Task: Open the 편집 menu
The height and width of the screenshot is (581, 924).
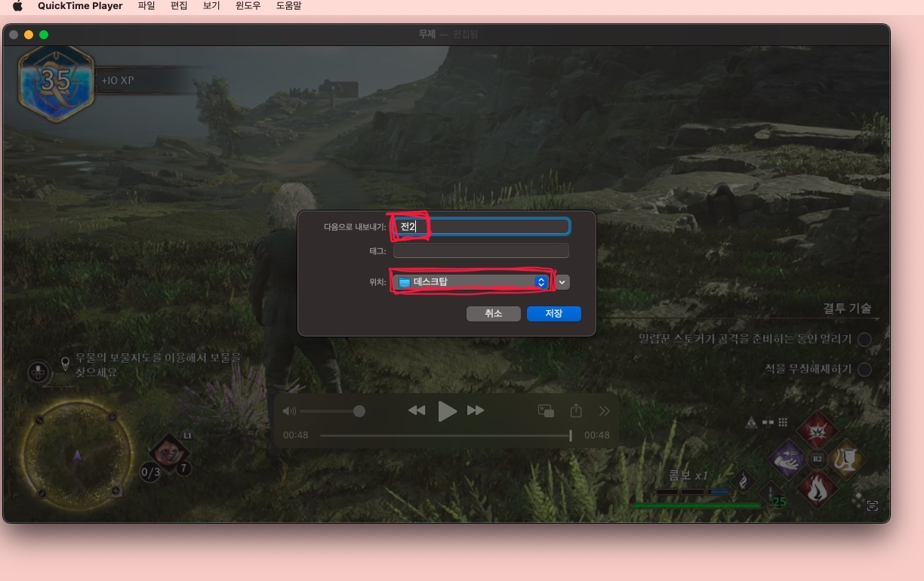Action: [179, 6]
